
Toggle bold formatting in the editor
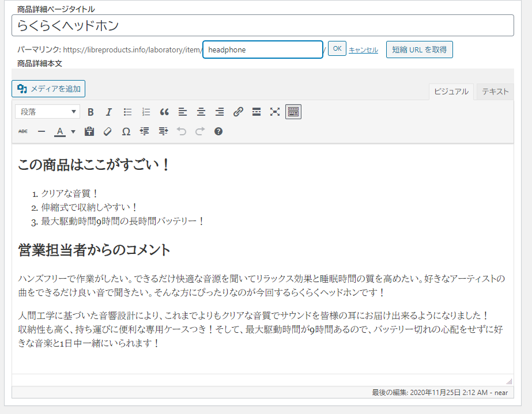90,112
